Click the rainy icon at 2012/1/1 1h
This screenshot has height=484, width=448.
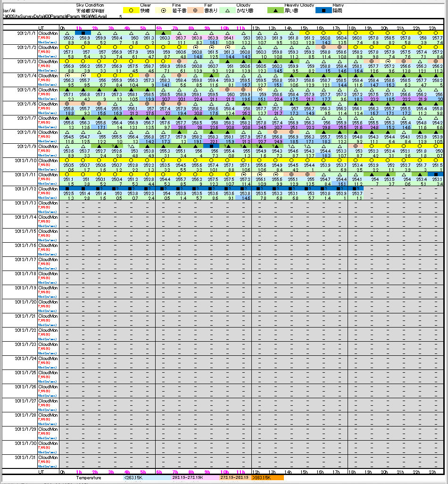tap(83, 33)
